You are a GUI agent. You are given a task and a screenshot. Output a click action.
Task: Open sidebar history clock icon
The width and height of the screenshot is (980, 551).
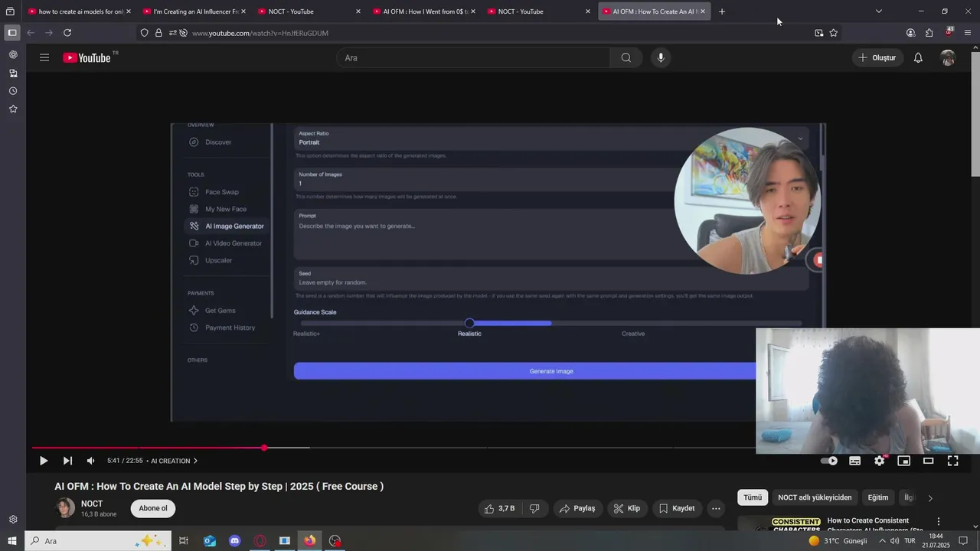click(x=13, y=91)
